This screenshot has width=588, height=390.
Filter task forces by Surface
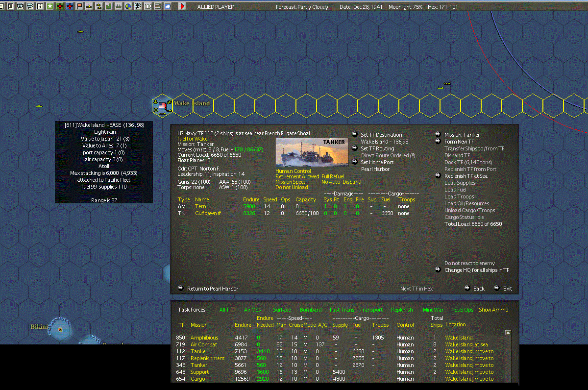282,310
